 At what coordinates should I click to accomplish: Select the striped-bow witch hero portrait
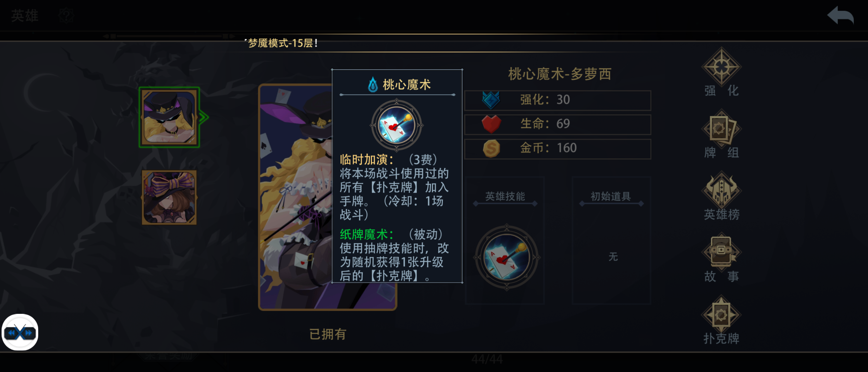pyautogui.click(x=169, y=198)
